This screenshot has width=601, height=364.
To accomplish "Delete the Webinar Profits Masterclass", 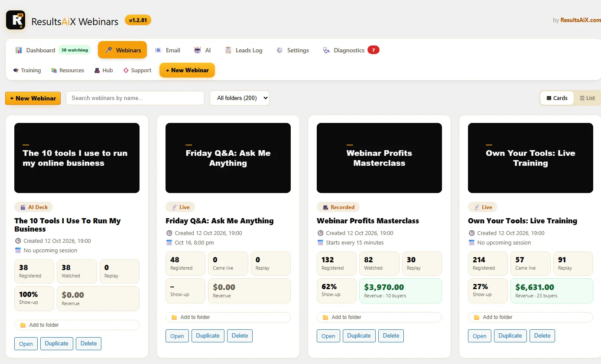I will [x=391, y=336].
